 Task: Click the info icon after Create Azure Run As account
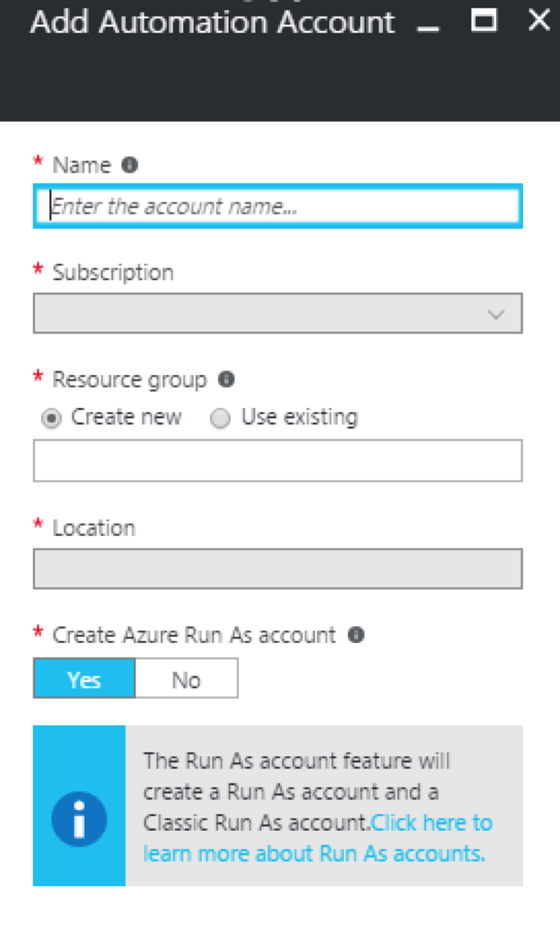[x=356, y=635]
